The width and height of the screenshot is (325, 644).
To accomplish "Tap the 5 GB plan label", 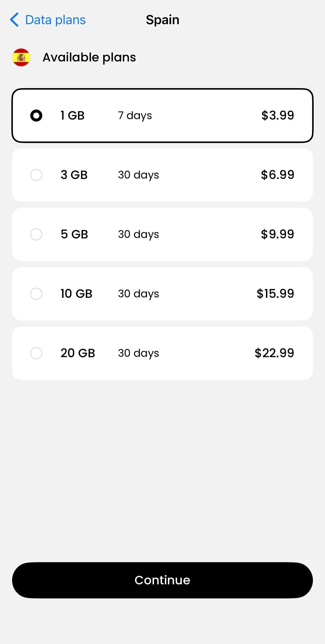I will [x=74, y=234].
